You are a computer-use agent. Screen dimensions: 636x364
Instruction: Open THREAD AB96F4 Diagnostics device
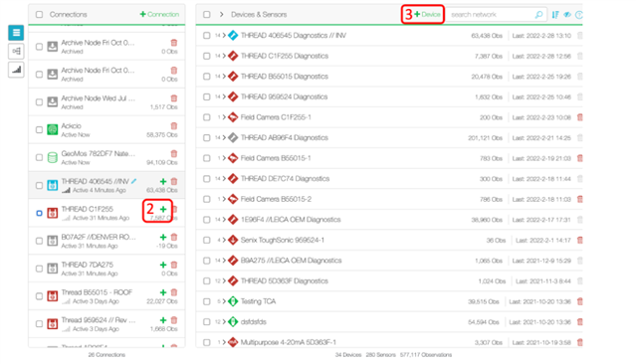tap(284, 138)
